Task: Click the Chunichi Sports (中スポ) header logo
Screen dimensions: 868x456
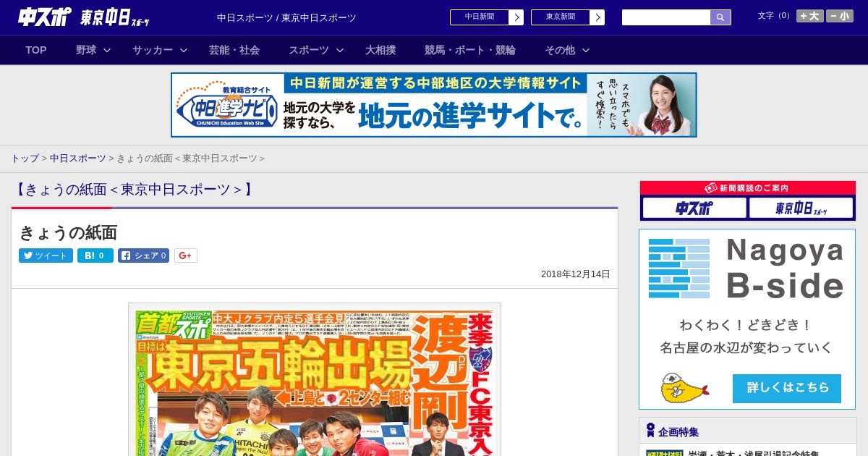Action: [x=45, y=17]
